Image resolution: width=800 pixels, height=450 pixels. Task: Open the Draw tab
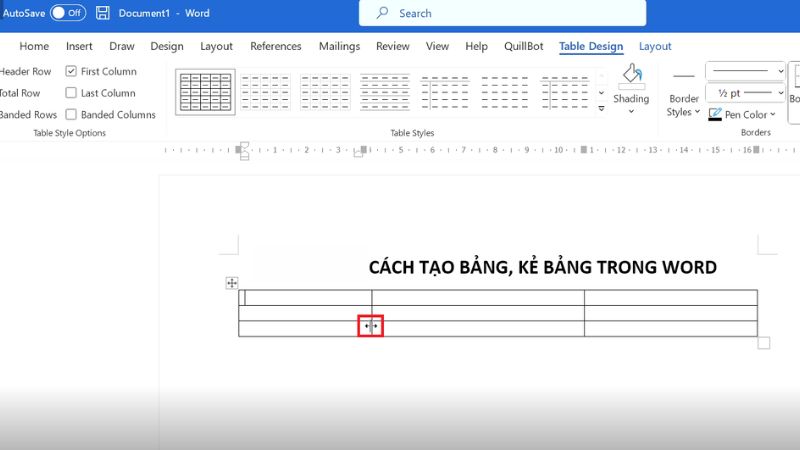click(x=122, y=46)
